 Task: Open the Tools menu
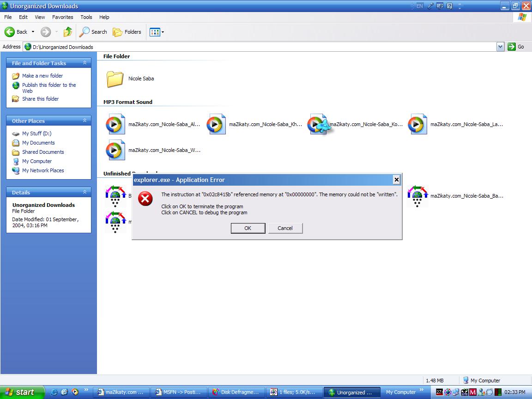click(x=86, y=17)
